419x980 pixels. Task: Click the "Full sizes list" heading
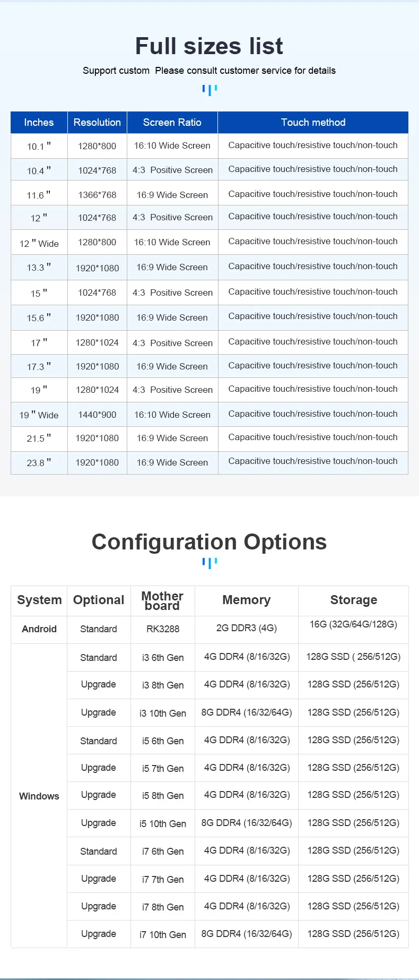(209, 46)
